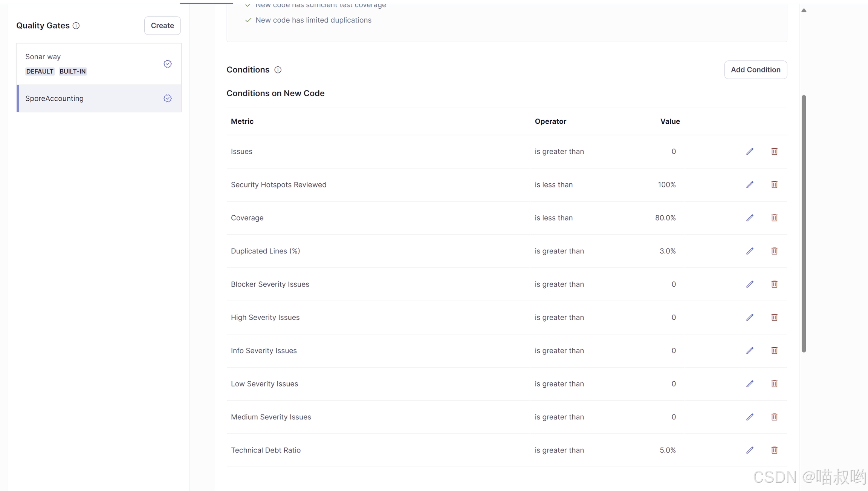Edit the Technical Debt Ratio condition
Viewport: 868px width, 491px height.
click(x=750, y=450)
